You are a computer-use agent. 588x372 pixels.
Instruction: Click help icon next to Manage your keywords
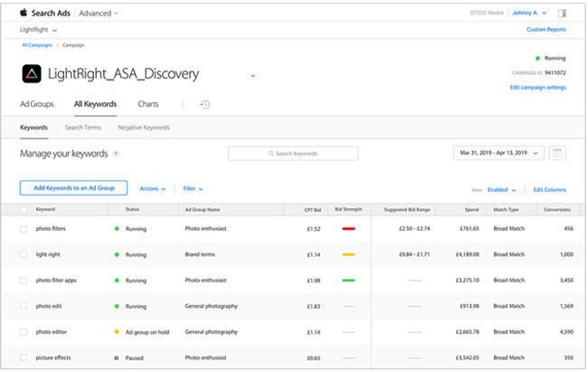coord(116,154)
